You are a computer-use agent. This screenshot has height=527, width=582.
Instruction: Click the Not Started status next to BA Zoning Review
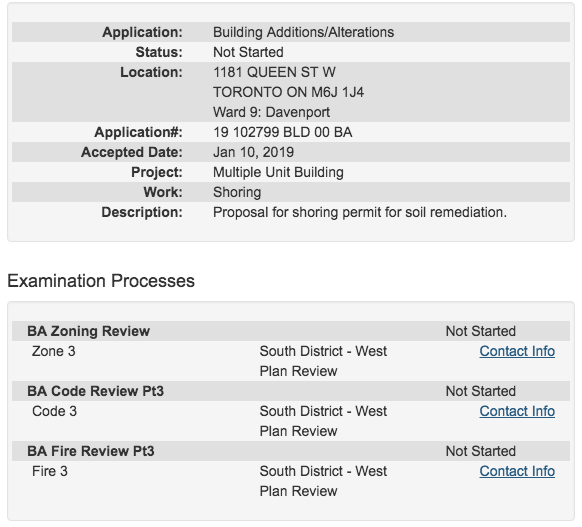(x=481, y=331)
